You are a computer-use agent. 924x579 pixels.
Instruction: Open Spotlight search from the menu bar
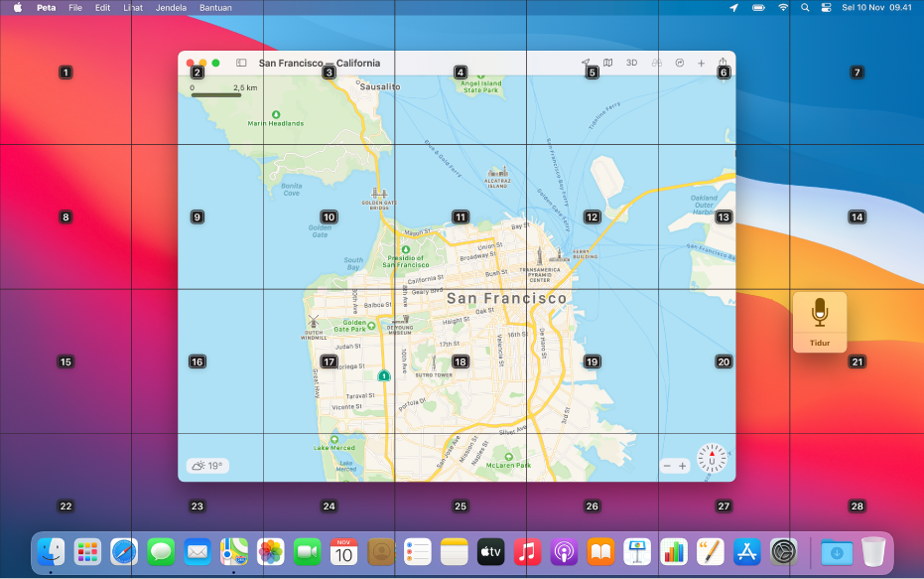click(x=805, y=8)
